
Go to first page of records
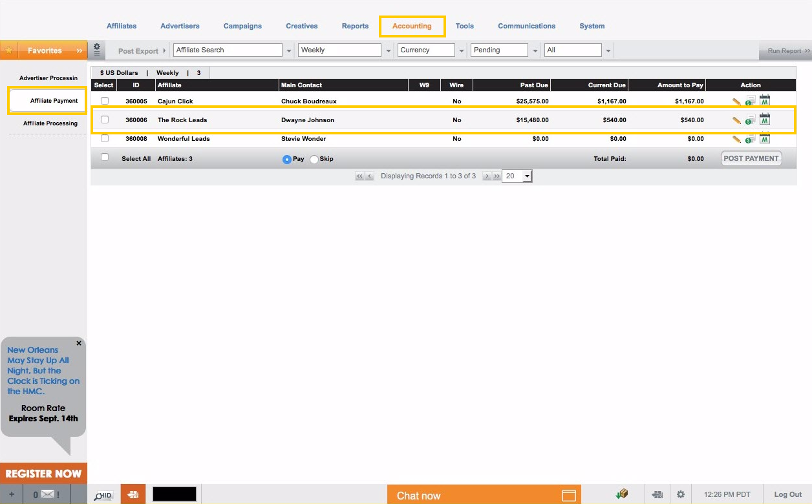359,176
